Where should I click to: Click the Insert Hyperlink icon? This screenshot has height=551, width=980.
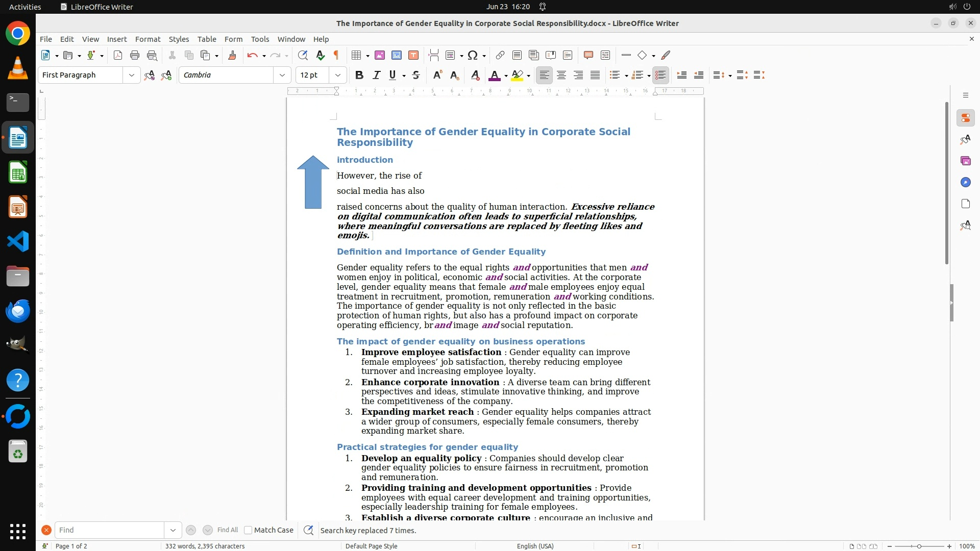[500, 56]
